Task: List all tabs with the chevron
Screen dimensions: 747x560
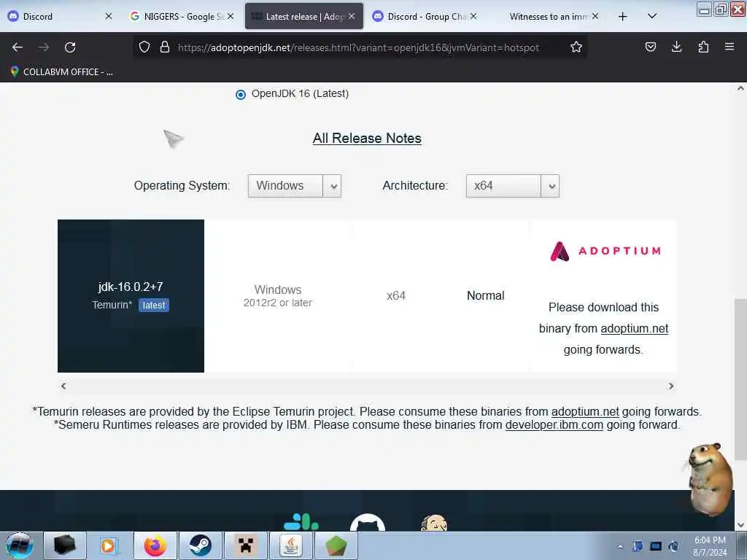Action: pyautogui.click(x=652, y=16)
